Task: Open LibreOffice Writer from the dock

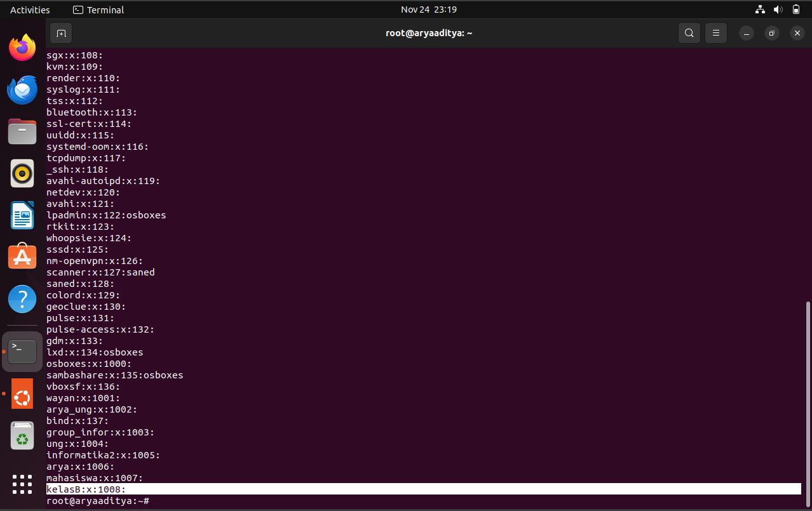Action: tap(22, 215)
